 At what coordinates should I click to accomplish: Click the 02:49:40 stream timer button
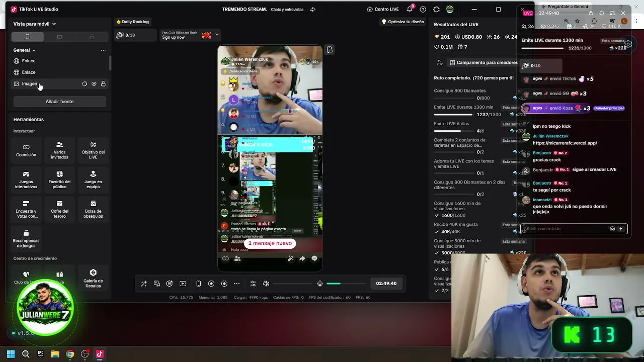tap(386, 284)
